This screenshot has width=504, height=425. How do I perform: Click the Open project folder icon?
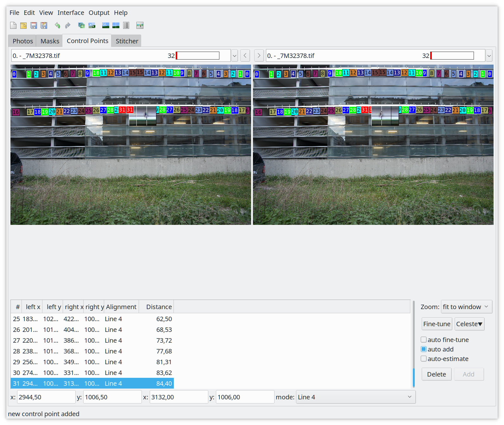point(23,25)
